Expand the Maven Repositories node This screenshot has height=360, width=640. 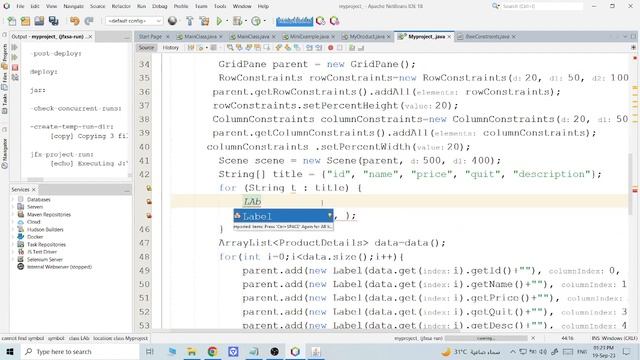tap(13, 214)
